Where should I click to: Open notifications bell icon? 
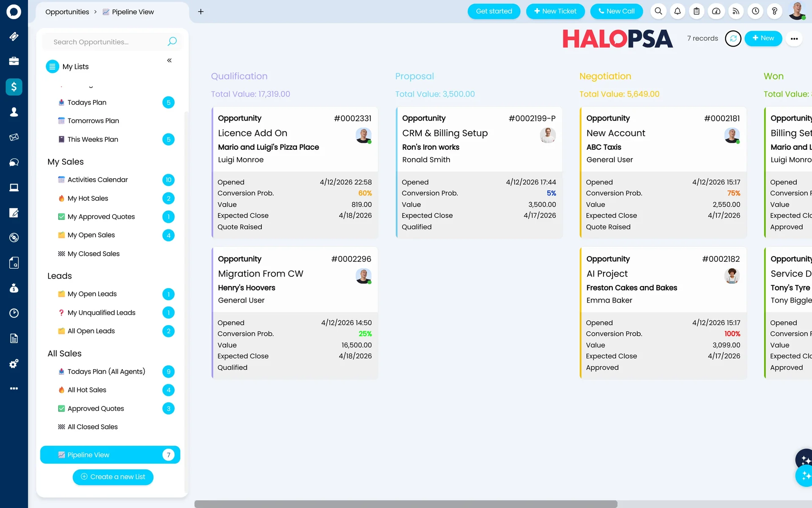[x=678, y=11]
